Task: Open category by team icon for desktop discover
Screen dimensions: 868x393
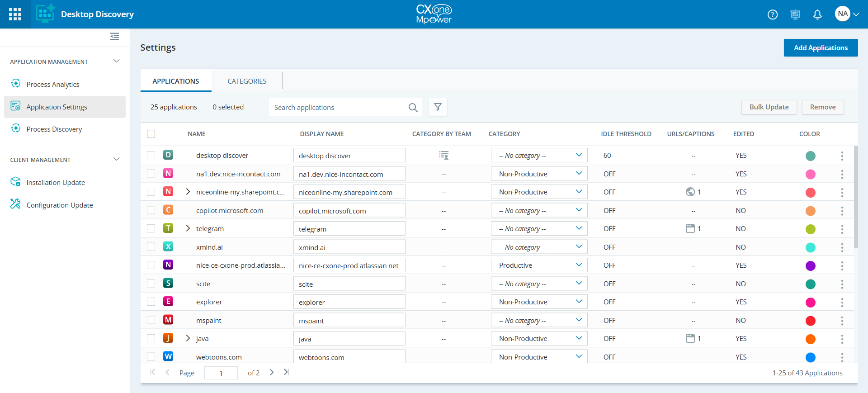Action: coord(443,156)
